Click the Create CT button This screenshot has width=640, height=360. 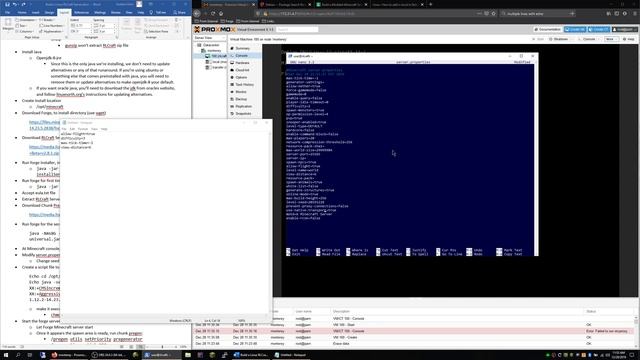click(599, 29)
